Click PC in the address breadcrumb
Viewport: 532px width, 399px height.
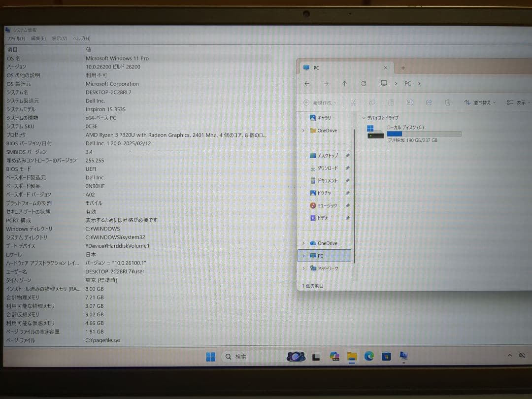(x=407, y=83)
